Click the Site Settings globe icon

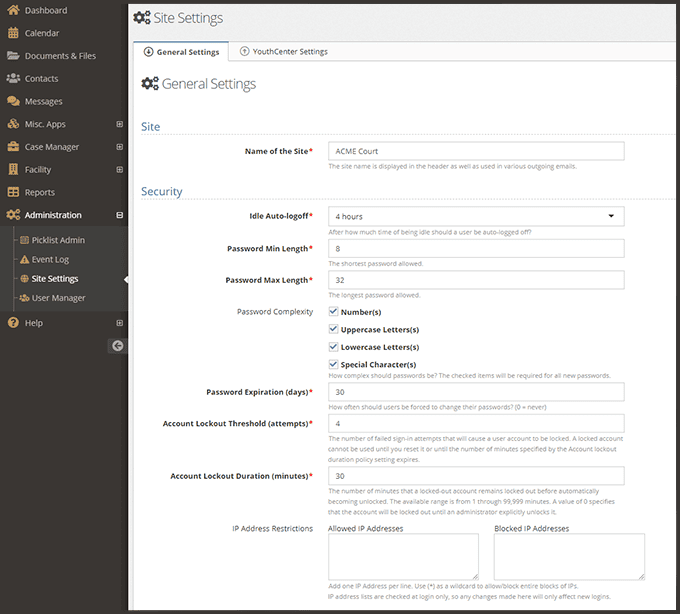(x=25, y=278)
